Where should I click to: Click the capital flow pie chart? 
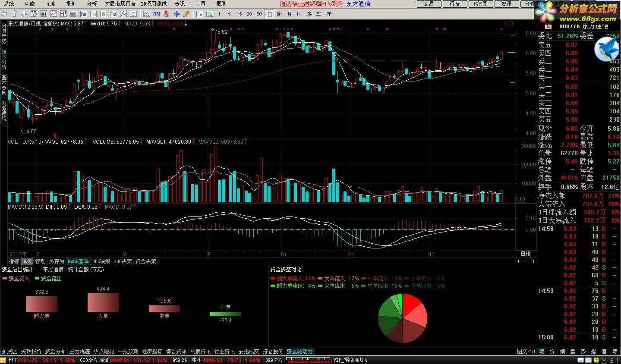click(403, 318)
